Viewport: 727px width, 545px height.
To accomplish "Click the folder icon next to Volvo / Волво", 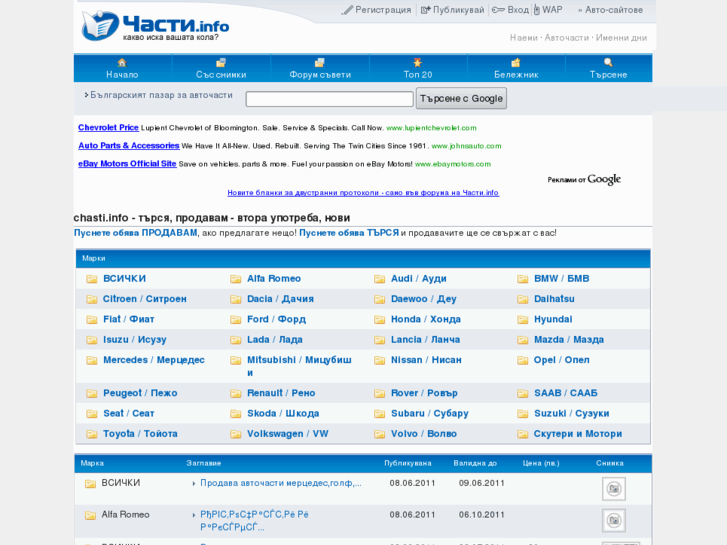I will [380, 434].
